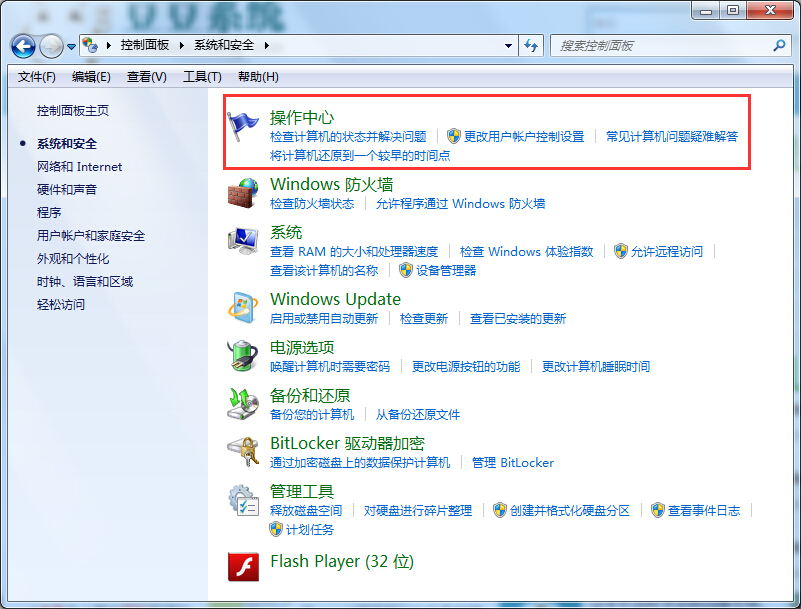Click the Backup and Restore icon
801x609 pixels.
click(x=243, y=404)
